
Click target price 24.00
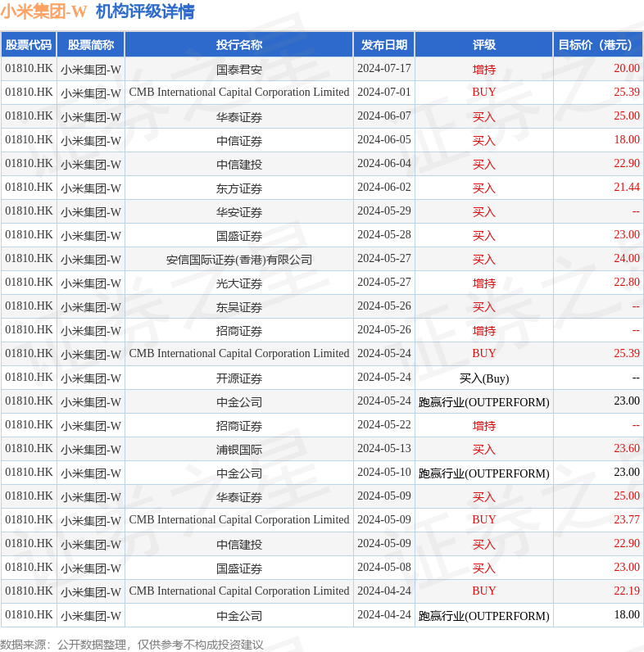(x=627, y=258)
